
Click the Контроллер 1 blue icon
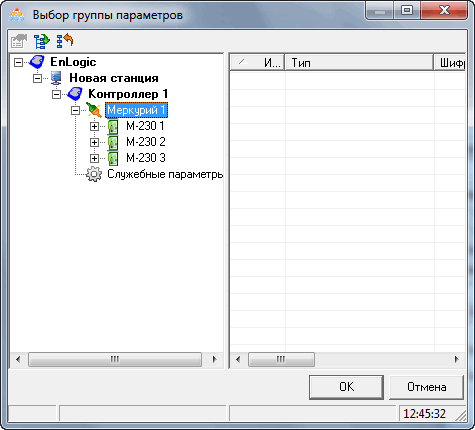coord(75,94)
